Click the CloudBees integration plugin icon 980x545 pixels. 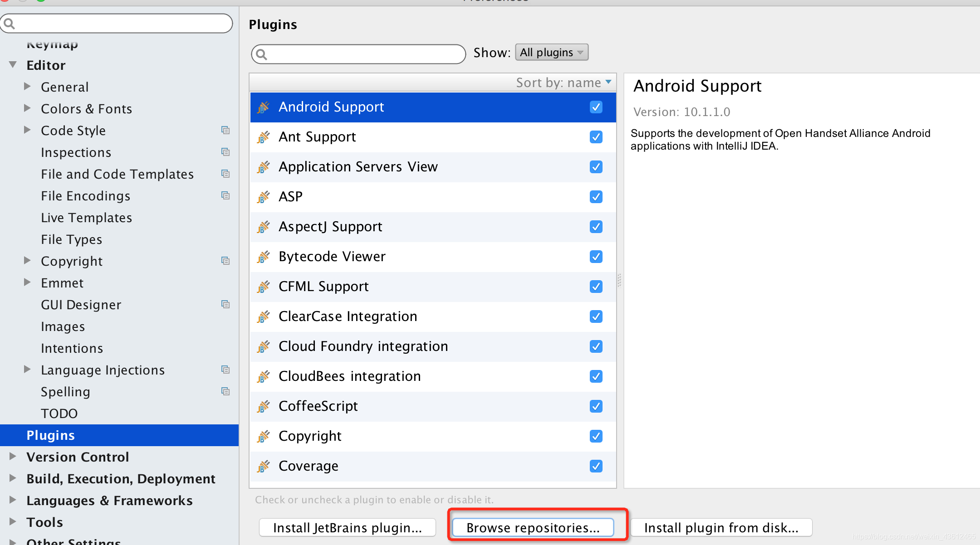tap(263, 377)
